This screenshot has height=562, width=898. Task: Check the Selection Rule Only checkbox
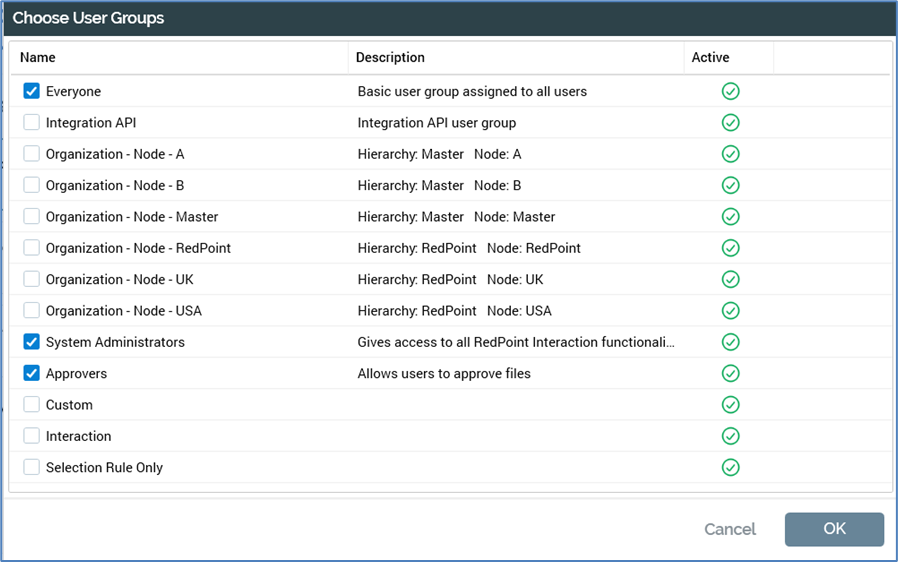32,467
